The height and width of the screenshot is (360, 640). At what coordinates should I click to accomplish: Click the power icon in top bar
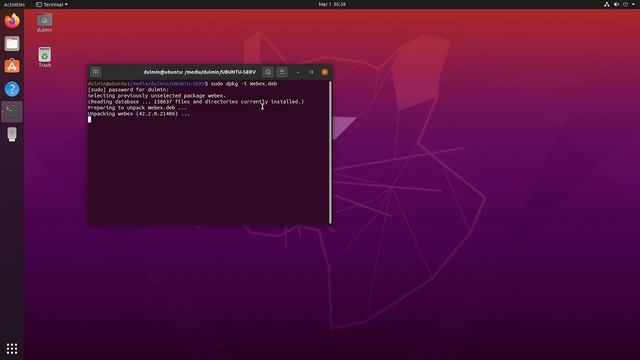tap(625, 4)
